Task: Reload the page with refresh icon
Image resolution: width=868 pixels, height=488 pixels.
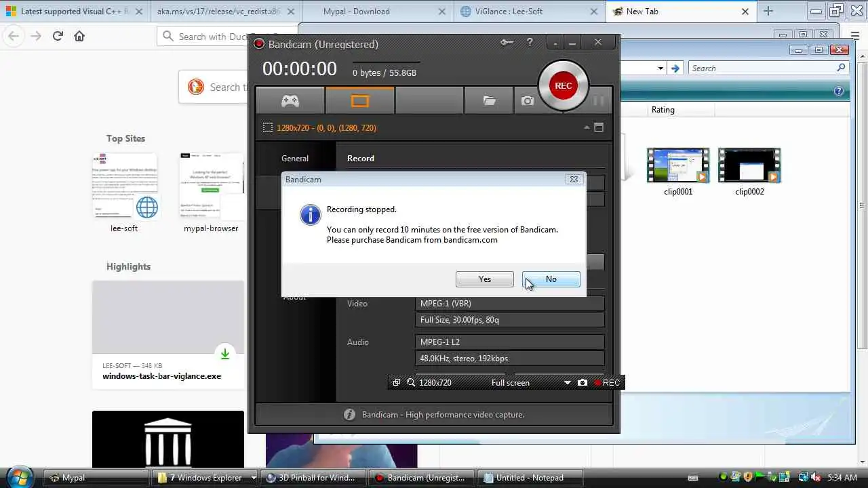Action: 58,36
